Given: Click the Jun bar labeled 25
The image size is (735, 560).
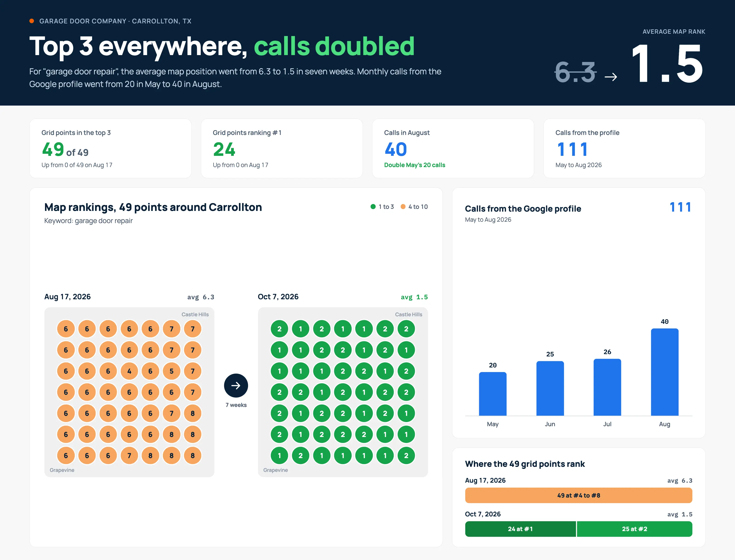Looking at the screenshot, I should [550, 388].
